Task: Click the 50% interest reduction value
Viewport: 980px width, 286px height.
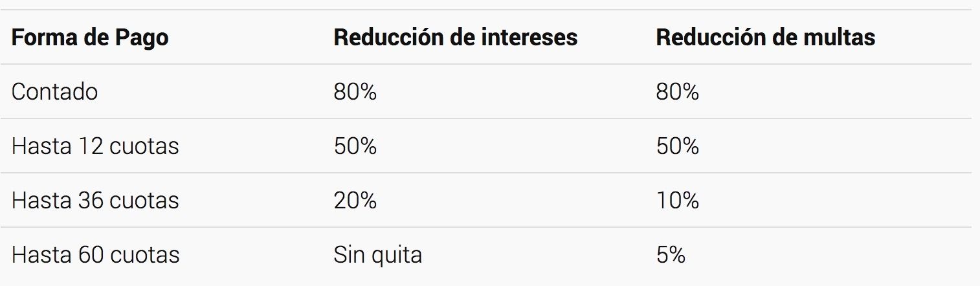Action: point(355,146)
